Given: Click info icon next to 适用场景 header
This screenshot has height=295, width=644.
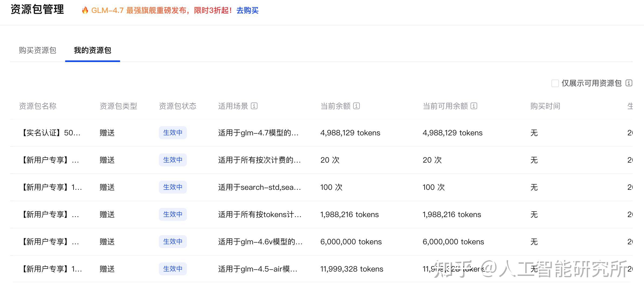Looking at the screenshot, I should click(254, 106).
